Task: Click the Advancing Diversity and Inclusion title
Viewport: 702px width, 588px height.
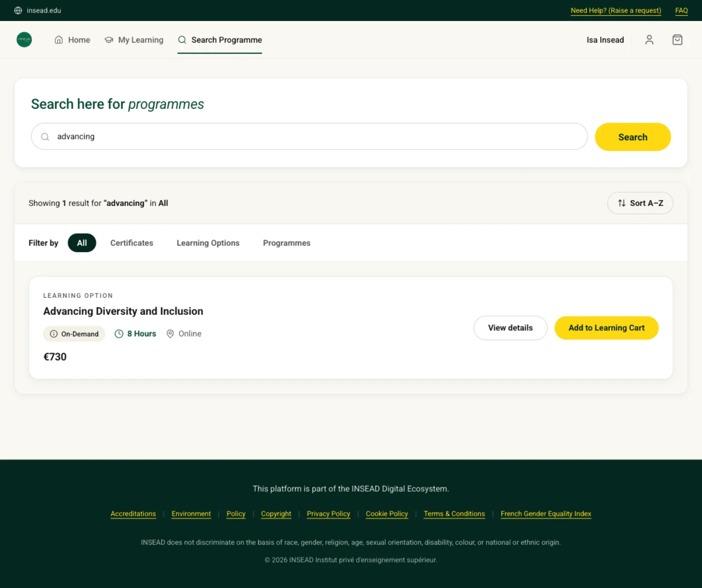Action: point(123,311)
